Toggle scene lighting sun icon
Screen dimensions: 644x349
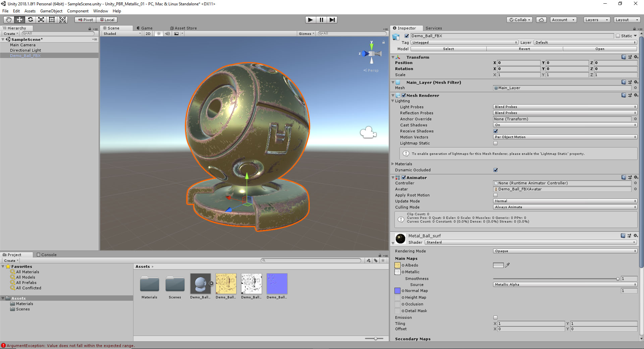coord(159,34)
